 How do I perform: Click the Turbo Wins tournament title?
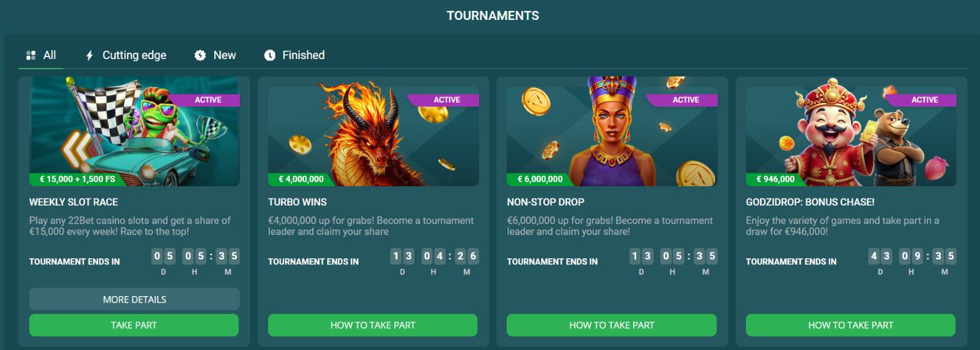pyautogui.click(x=298, y=202)
